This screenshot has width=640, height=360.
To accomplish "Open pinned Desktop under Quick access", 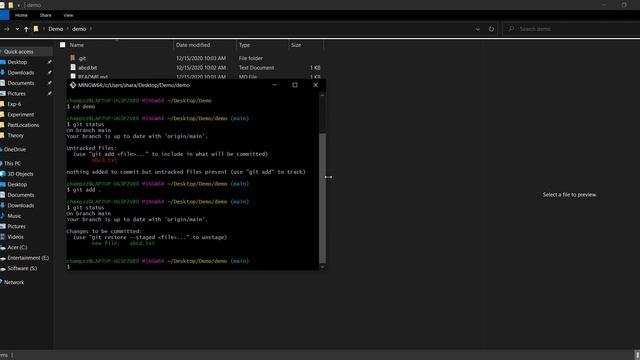I will click(17, 62).
